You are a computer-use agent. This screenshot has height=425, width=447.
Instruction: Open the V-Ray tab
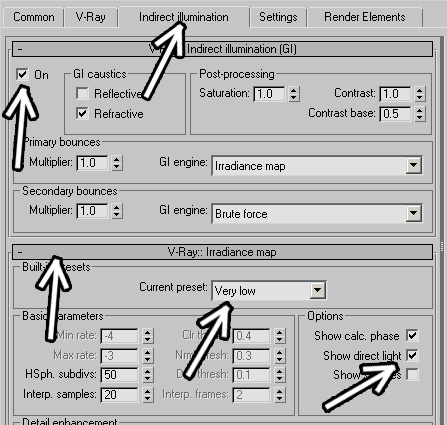(91, 17)
